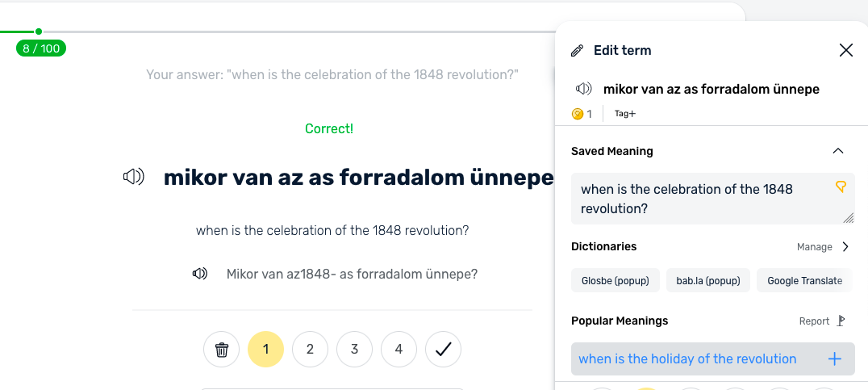868x390 pixels.
Task: Click the coin icon beside number 1
Action: (x=578, y=114)
